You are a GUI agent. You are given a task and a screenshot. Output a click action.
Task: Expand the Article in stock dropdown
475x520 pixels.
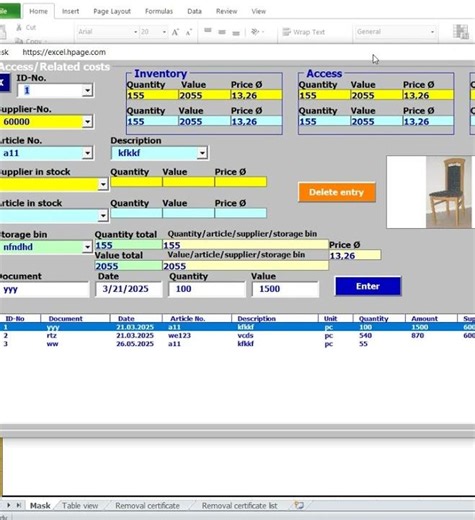(103, 216)
